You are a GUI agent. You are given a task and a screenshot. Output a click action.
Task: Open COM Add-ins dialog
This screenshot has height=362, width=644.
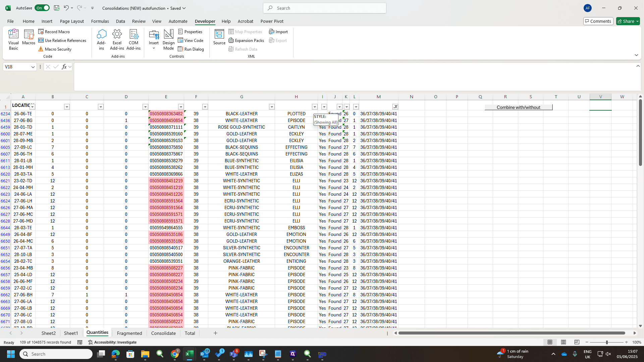click(133, 40)
